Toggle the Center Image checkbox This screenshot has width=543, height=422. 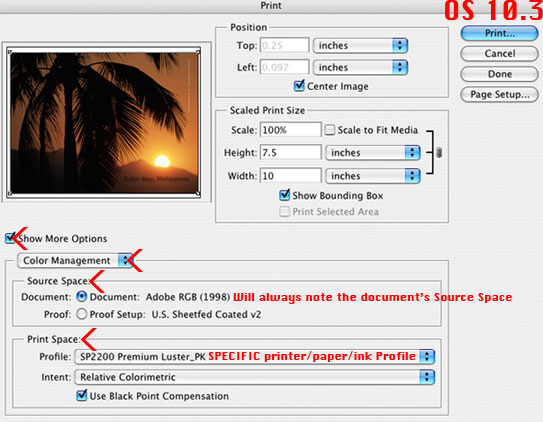pos(299,86)
